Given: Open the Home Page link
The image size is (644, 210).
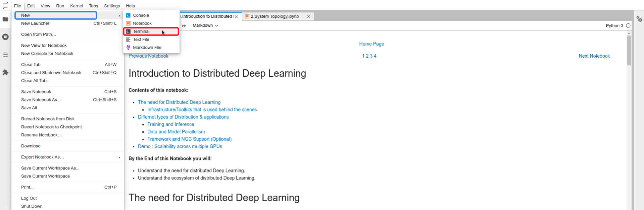Looking at the screenshot, I should pyautogui.click(x=371, y=44).
